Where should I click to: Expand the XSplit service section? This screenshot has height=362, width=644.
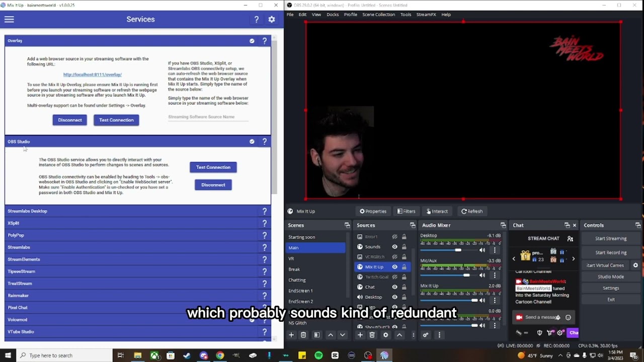pyautogui.click(x=138, y=223)
